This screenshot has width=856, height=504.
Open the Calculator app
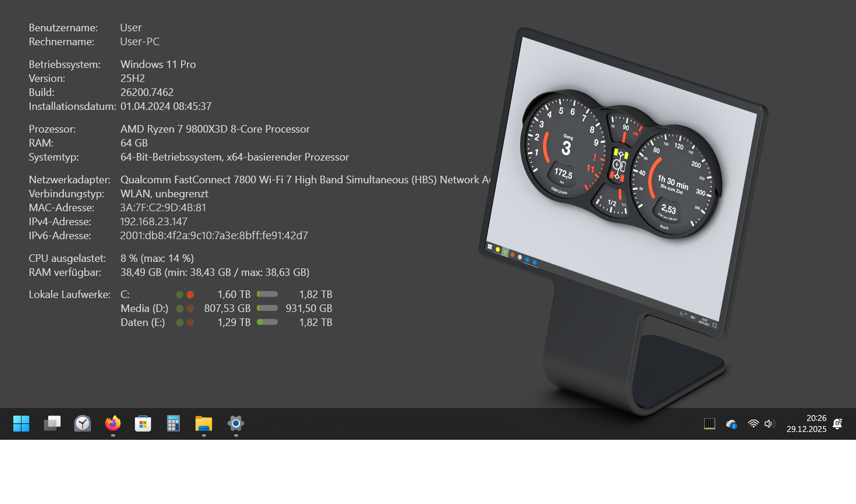(173, 424)
